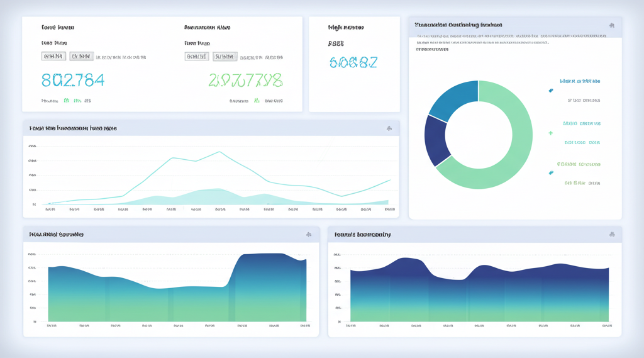Screen dimensions: 644x358
Task: Click the donut chart panel title text
Action: point(458,26)
